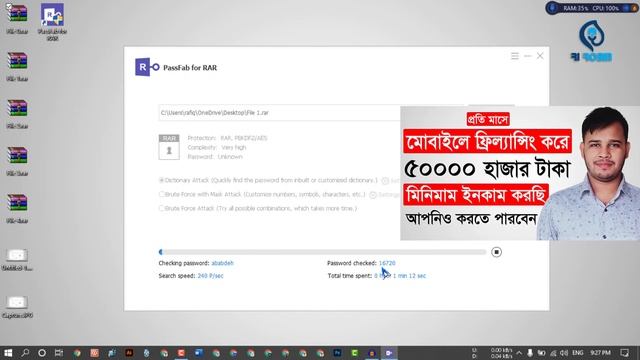The image size is (640, 360).
Task: Click the Protection: RAR PBKDF2/AES line
Action: click(x=227, y=138)
